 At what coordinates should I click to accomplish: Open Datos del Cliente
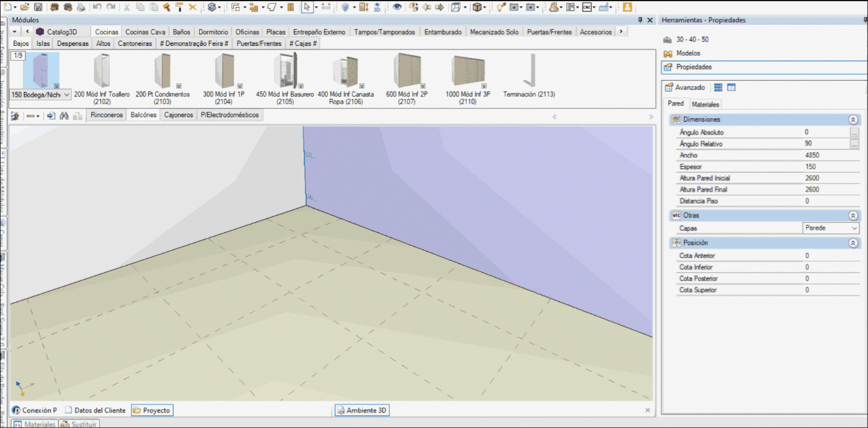(x=95, y=410)
